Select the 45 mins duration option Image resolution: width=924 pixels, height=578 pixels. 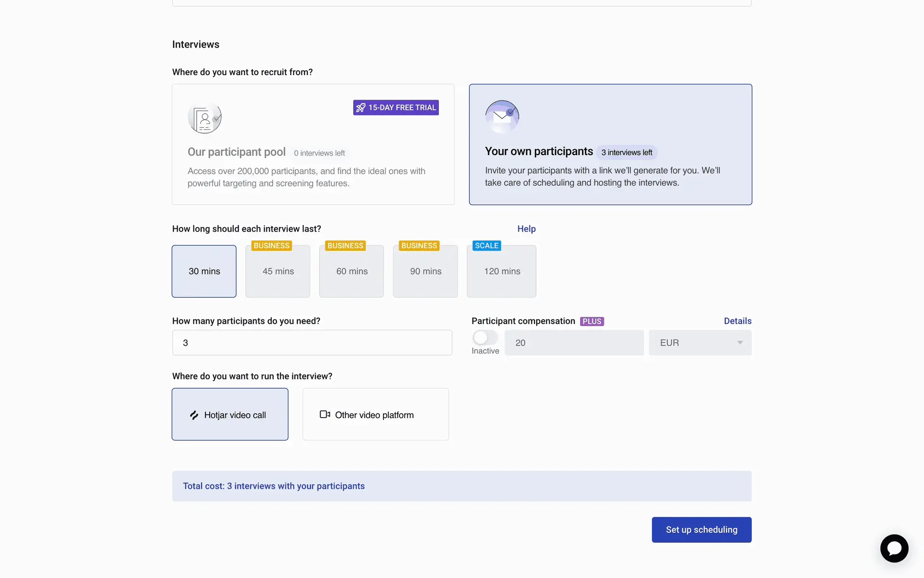[x=278, y=271]
